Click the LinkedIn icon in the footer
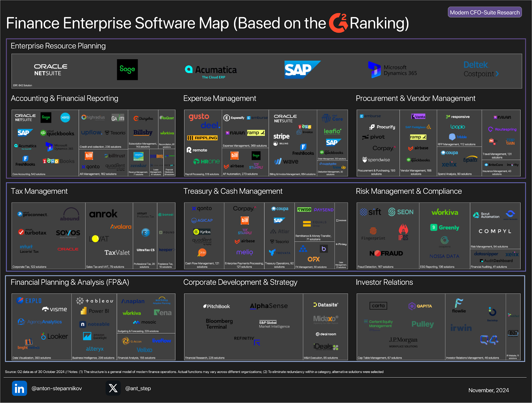Viewport: 532px width, 403px height. 19,388
